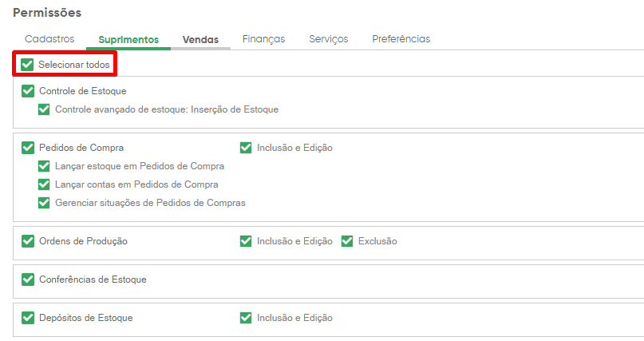This screenshot has width=644, height=341.
Task: Switch to the Cadastros tab
Action: (49, 39)
